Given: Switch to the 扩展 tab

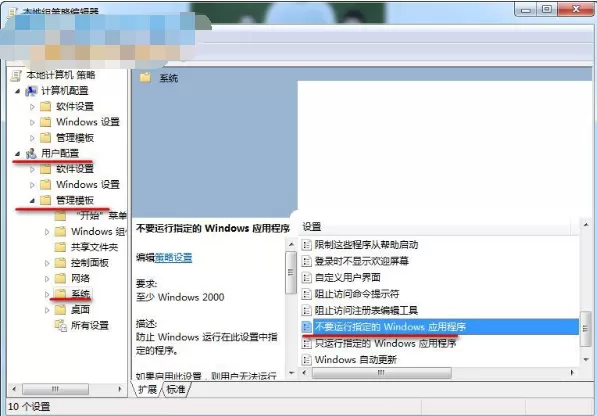Looking at the screenshot, I should tap(147, 389).
